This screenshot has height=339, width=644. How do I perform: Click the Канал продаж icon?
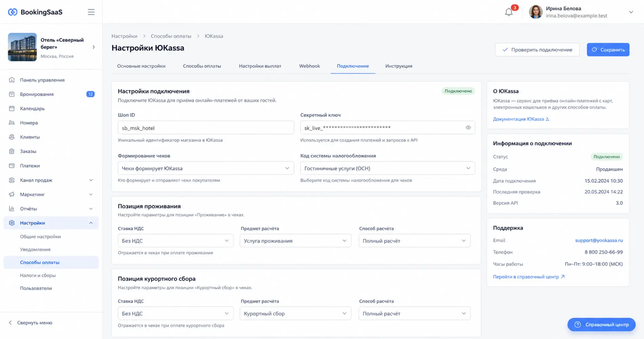(12, 180)
